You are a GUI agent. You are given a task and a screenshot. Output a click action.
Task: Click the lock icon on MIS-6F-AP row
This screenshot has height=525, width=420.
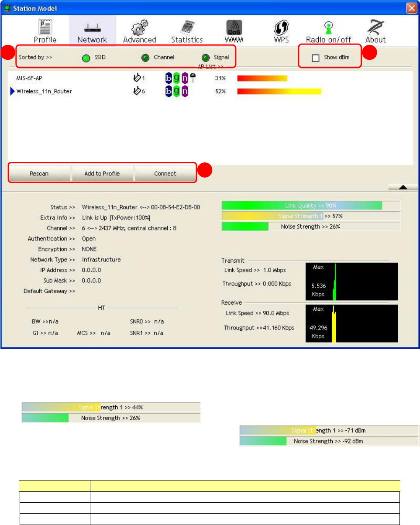(192, 79)
